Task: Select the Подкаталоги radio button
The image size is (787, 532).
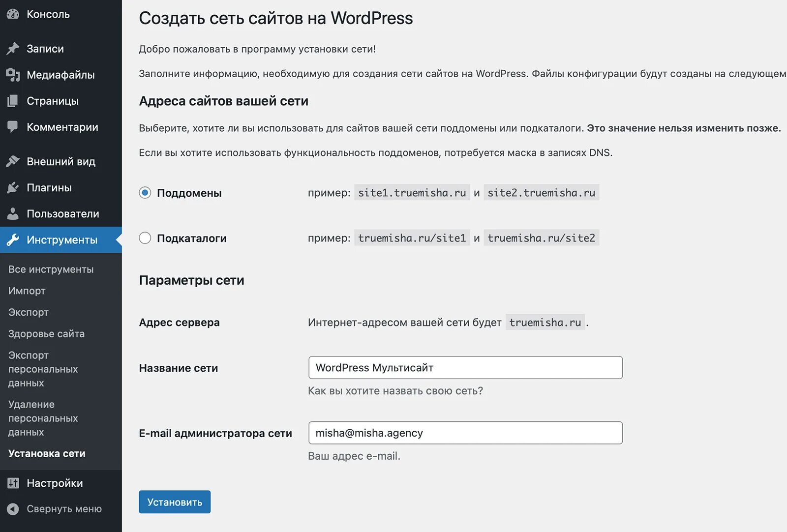Action: coord(145,238)
